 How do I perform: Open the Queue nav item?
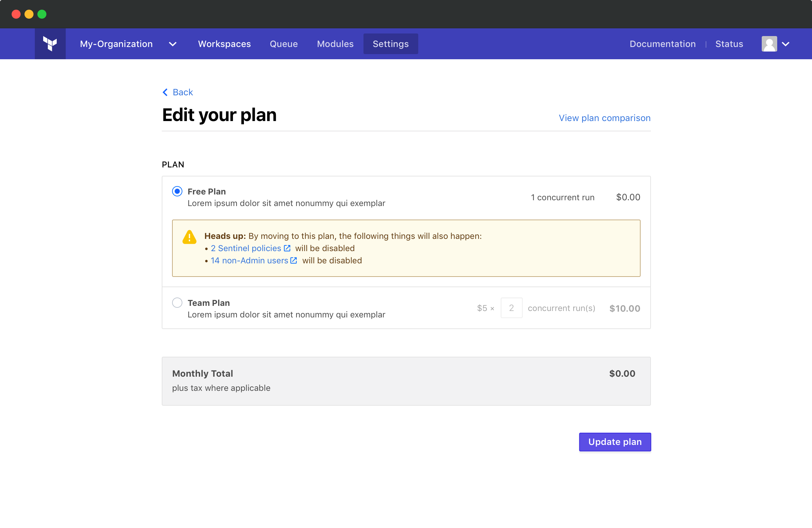pos(284,44)
